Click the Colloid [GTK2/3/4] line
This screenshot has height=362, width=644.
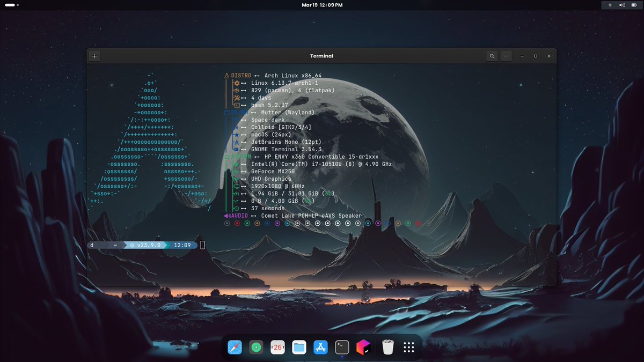[x=281, y=127]
